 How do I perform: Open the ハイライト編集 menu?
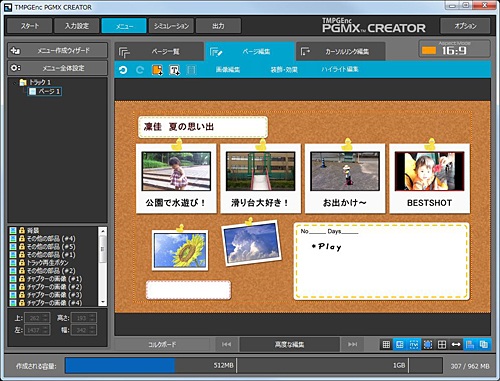[x=340, y=69]
